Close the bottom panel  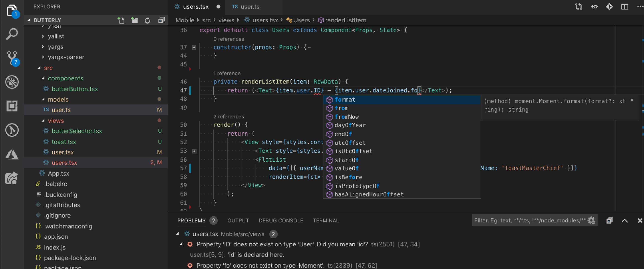point(640,220)
